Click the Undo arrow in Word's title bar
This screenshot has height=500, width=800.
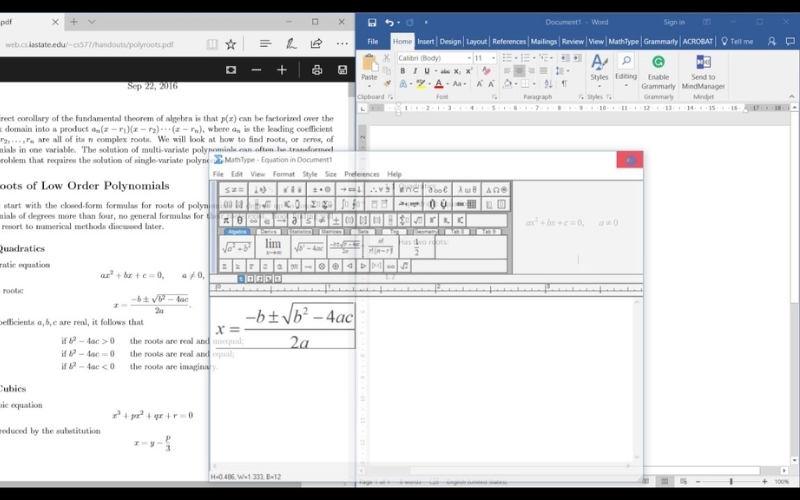point(389,22)
